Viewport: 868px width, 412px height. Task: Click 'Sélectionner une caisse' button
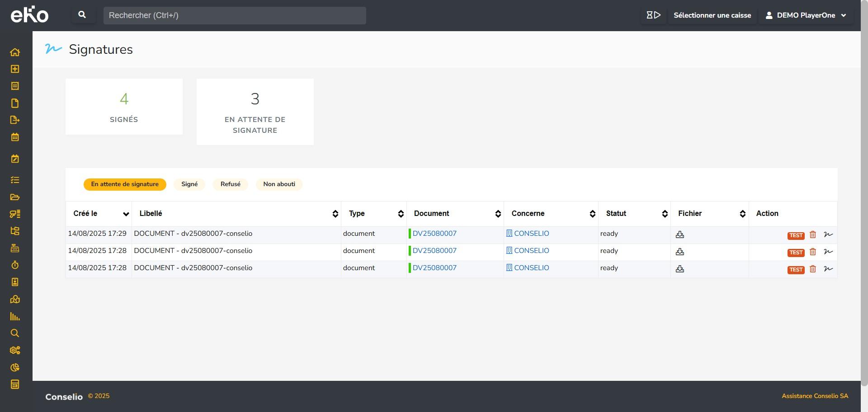(x=712, y=15)
